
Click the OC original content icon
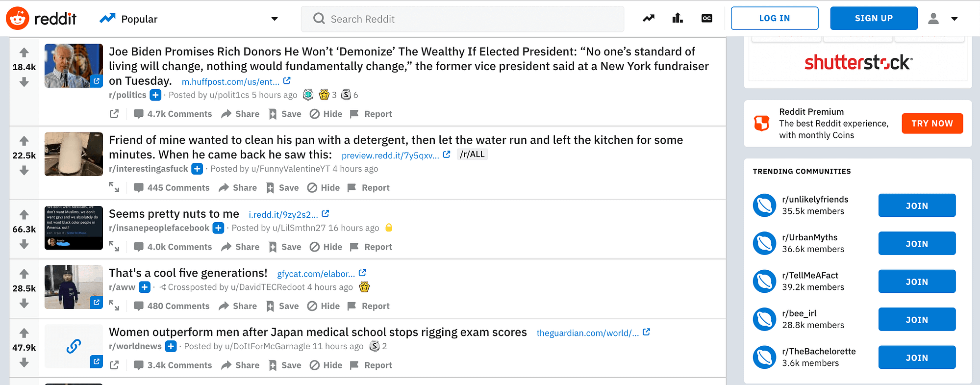click(x=706, y=19)
